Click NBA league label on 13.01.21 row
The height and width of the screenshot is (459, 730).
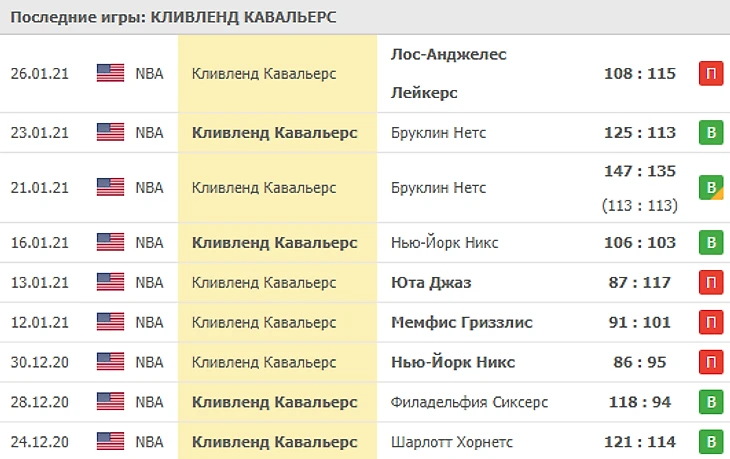tap(149, 283)
